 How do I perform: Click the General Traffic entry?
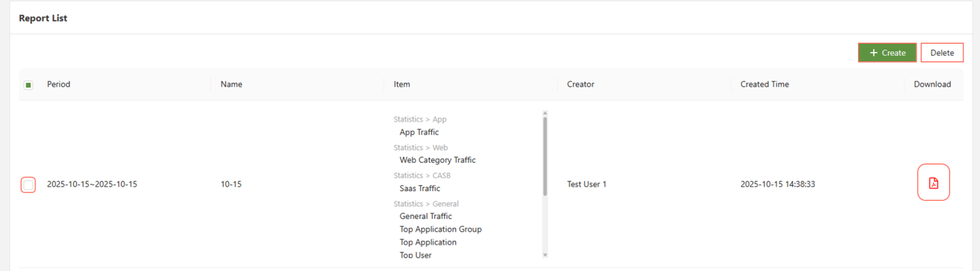point(425,216)
